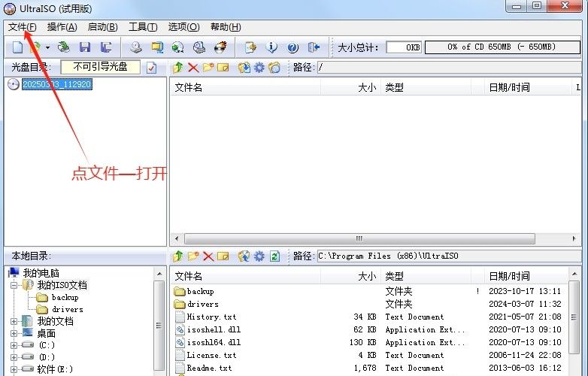Click the local path field C:\Program Files (x86)\UltraISO

(x=449, y=256)
